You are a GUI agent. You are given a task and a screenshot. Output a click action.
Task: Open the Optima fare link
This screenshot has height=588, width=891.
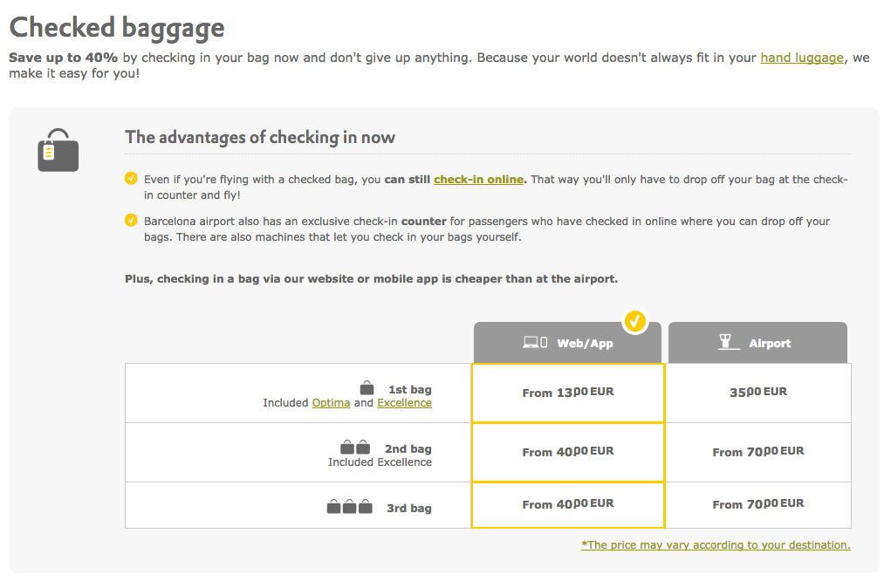pyautogui.click(x=331, y=402)
